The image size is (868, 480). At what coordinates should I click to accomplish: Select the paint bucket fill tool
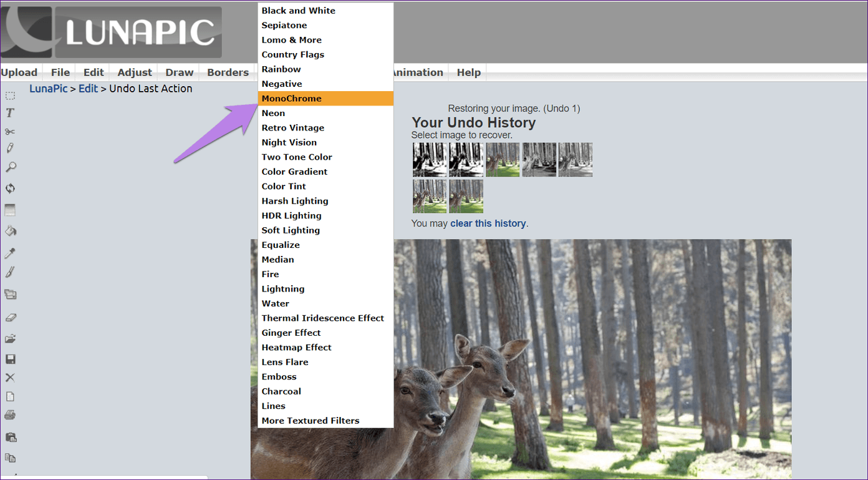pyautogui.click(x=10, y=230)
